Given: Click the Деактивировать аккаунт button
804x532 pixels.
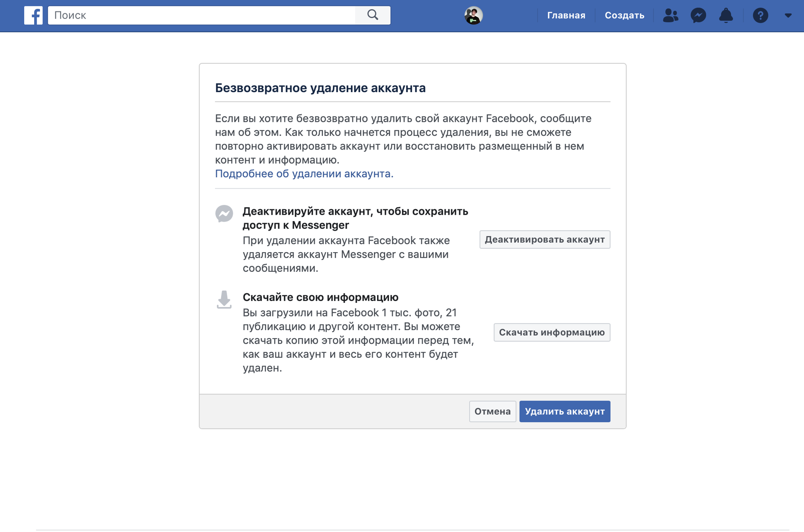Looking at the screenshot, I should (x=545, y=239).
